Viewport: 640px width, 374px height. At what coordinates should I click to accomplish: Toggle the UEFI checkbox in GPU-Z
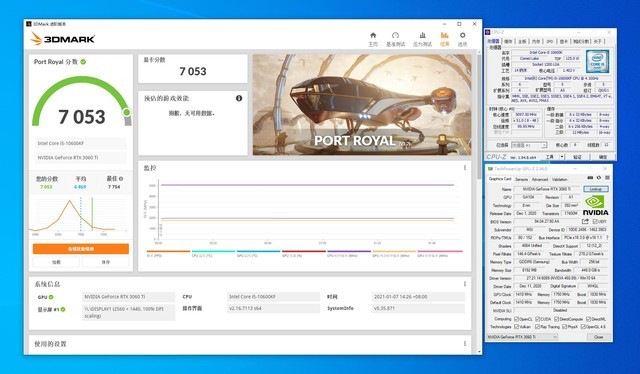point(595,221)
